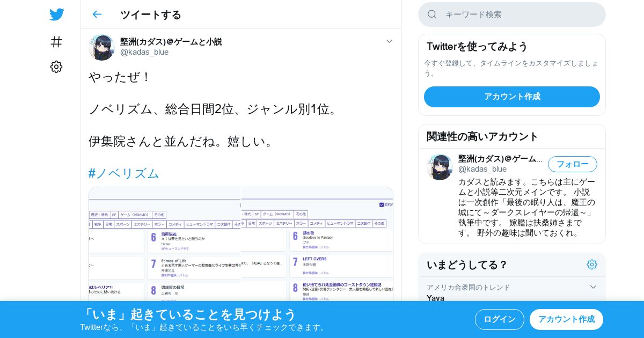
Task: Click white アカウント作成 button in the bottom banner
Action: point(566,319)
